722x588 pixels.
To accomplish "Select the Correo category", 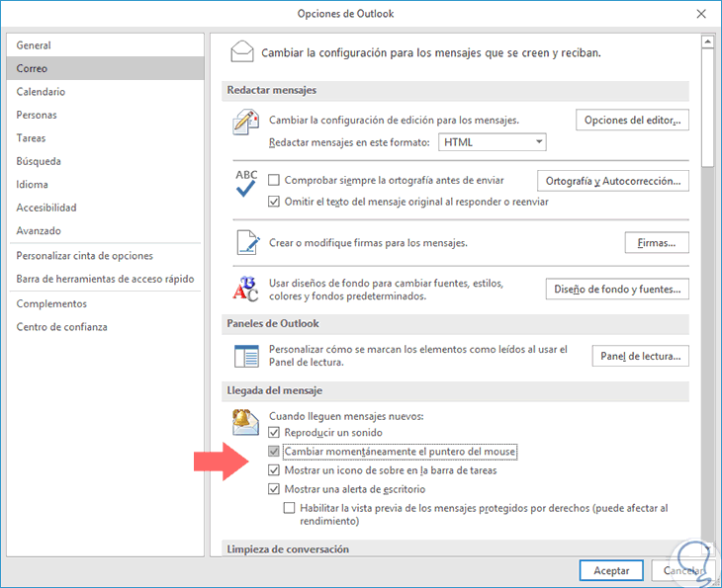I will 105,68.
